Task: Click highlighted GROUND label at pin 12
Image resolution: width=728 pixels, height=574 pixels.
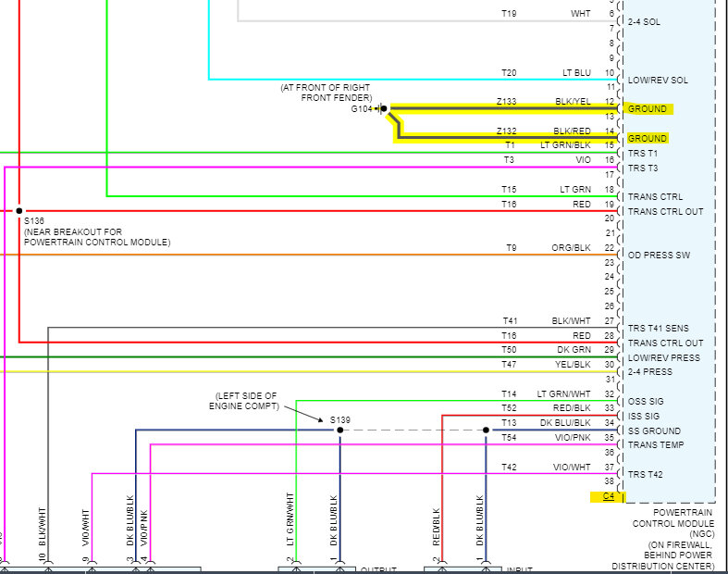Action: 647,108
